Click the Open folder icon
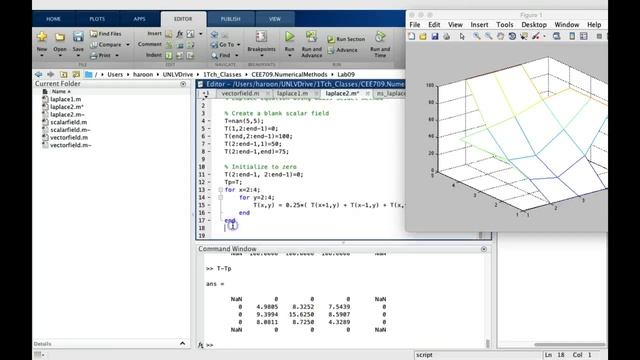 (x=60, y=37)
